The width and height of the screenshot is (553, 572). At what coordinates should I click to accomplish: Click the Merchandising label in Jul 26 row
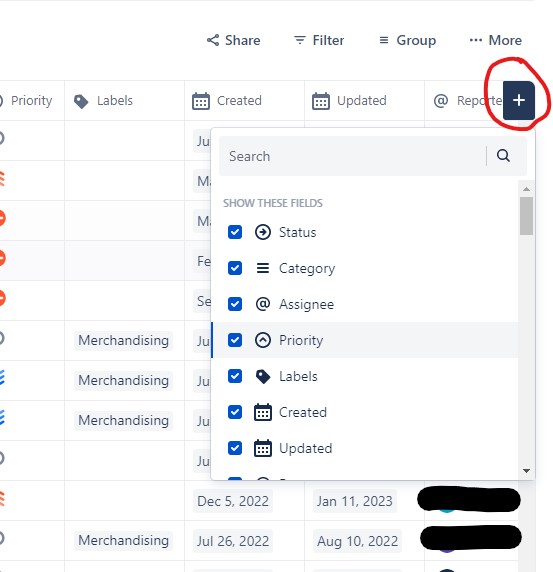click(x=123, y=540)
